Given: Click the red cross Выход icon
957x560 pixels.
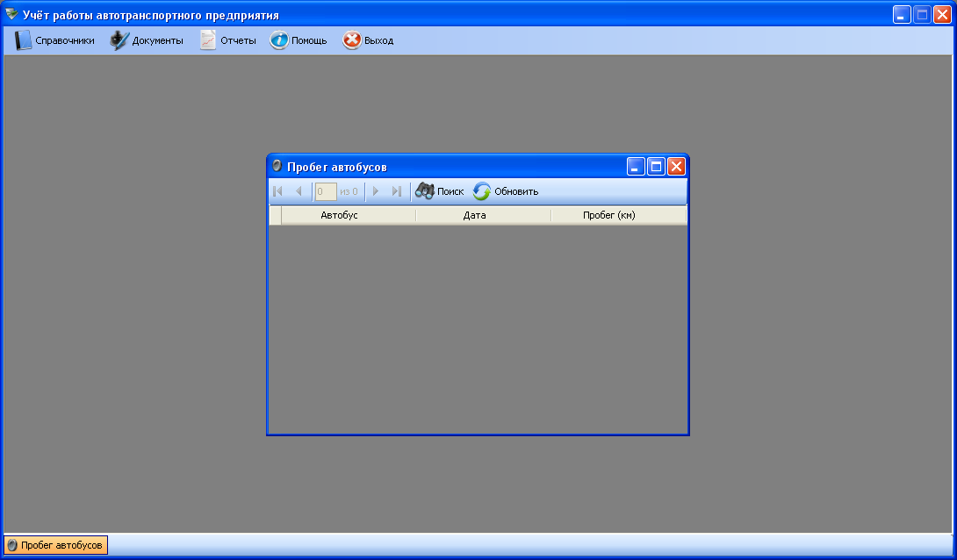Looking at the screenshot, I should click(351, 41).
